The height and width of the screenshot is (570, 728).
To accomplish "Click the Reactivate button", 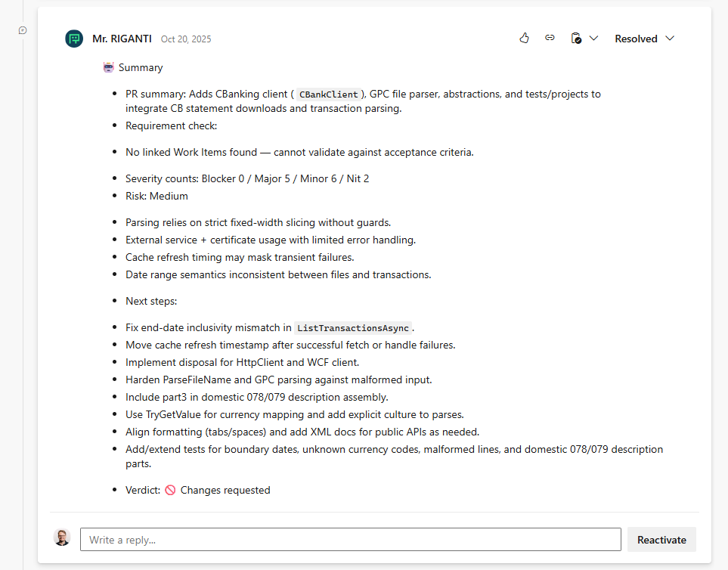I will (x=661, y=540).
